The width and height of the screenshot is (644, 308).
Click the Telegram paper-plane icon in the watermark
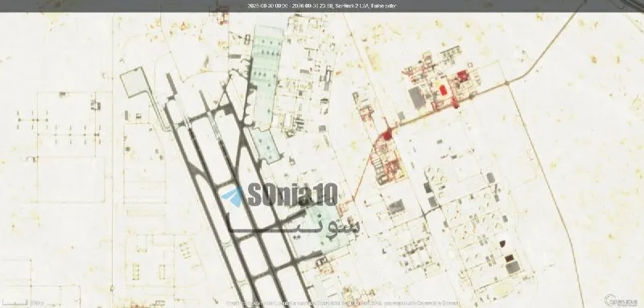coord(233,197)
